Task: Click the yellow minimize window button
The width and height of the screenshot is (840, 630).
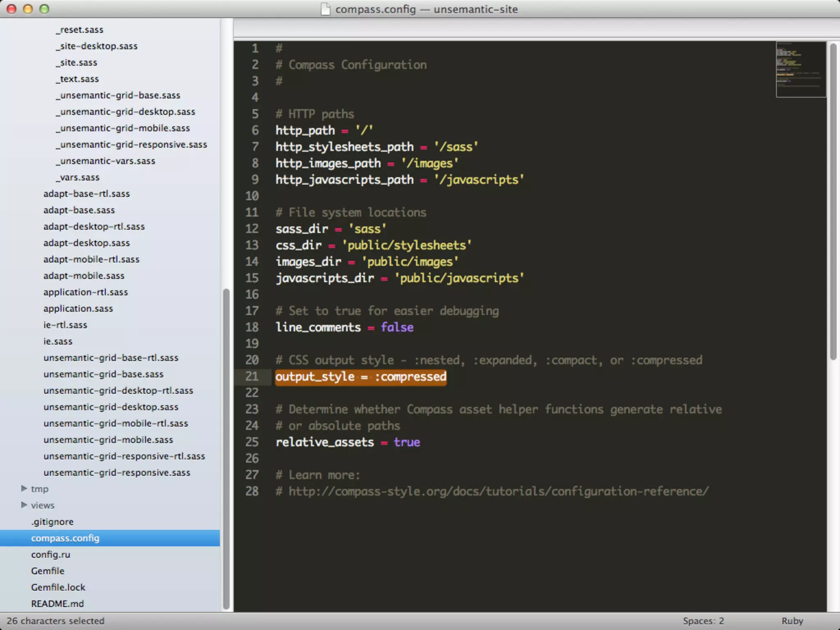Action: pos(28,9)
